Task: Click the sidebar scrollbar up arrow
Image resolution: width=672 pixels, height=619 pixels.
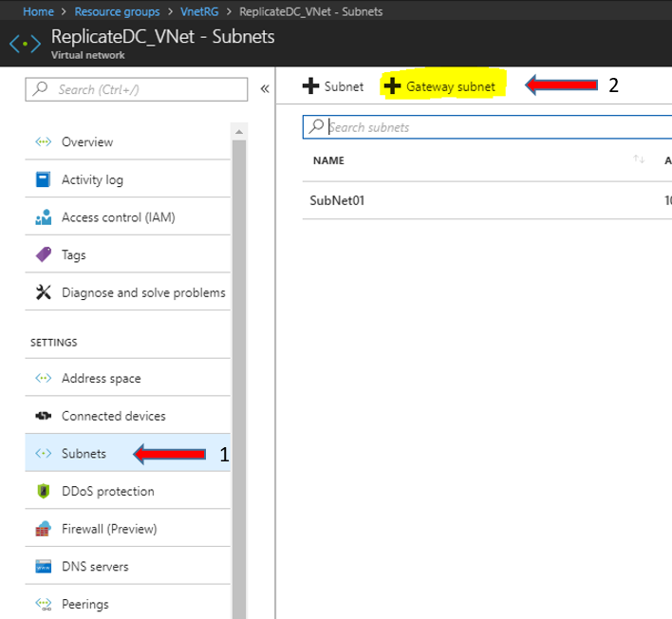Action: coord(239,132)
